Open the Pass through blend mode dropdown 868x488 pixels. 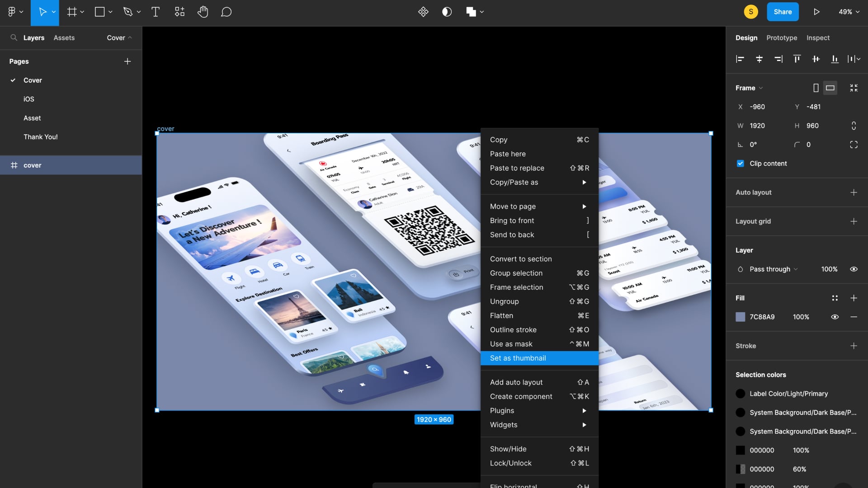coord(769,269)
